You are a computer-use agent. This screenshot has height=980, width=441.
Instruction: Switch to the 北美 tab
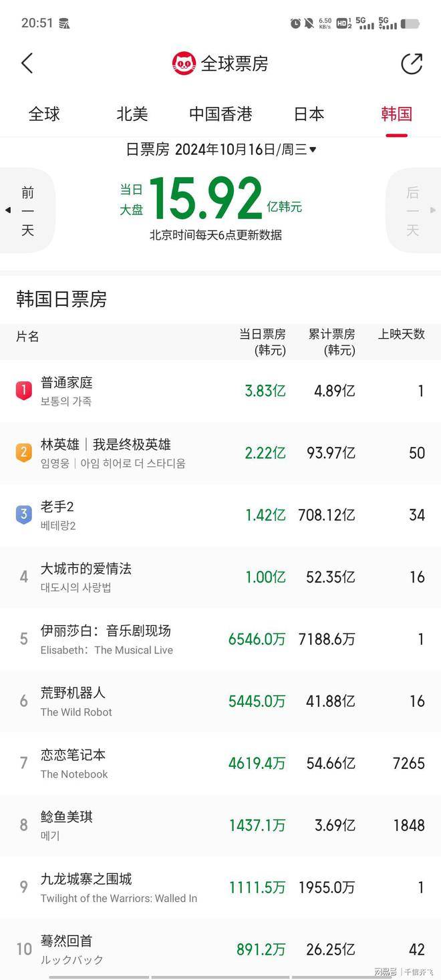[x=132, y=114]
